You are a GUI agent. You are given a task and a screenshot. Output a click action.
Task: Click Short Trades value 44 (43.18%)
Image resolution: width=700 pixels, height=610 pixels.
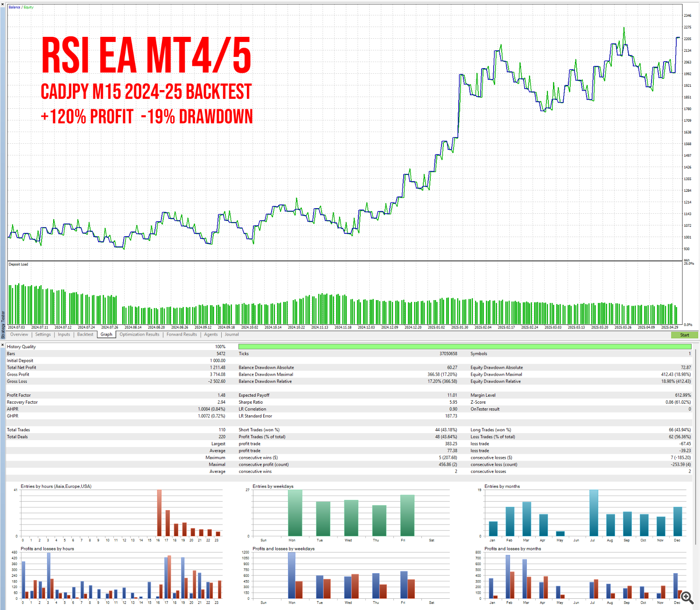pyautogui.click(x=446, y=430)
